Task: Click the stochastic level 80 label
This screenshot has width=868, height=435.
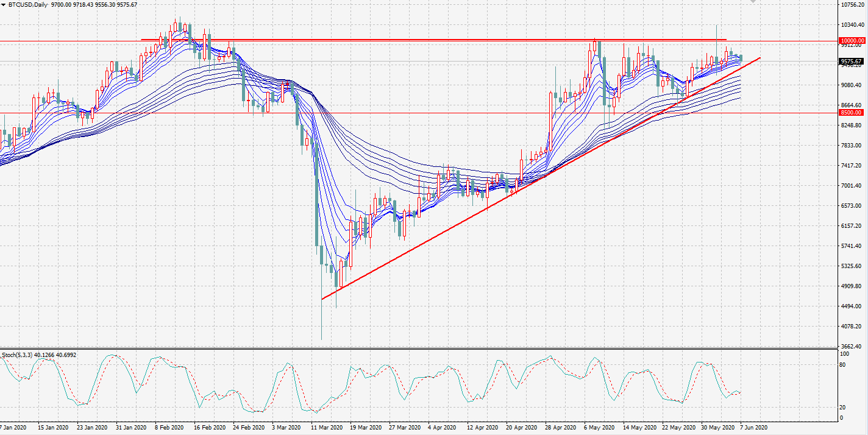Action: point(844,365)
